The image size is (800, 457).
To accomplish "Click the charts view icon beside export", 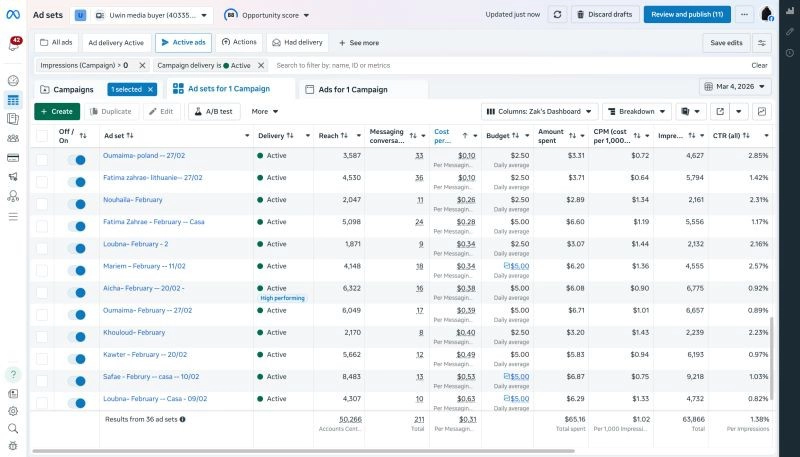I will pyautogui.click(x=762, y=112).
